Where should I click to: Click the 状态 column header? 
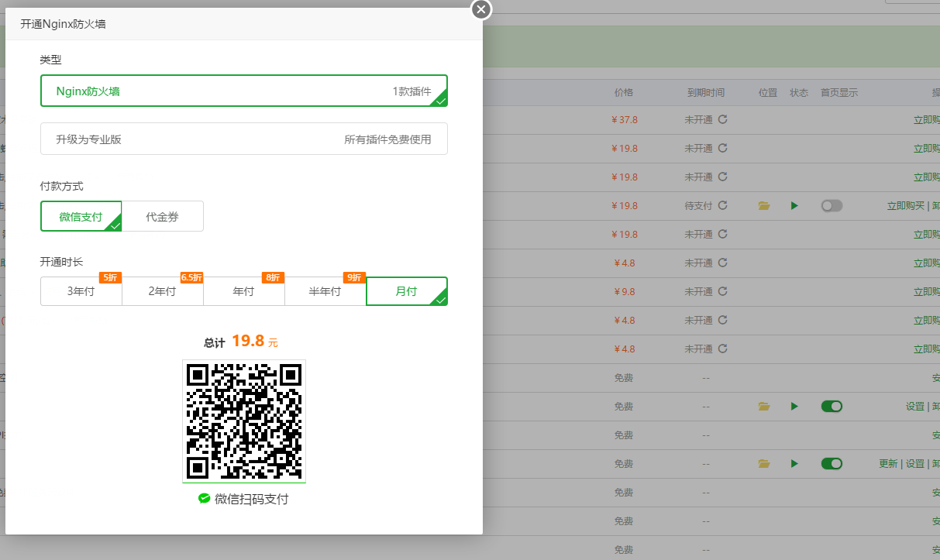[799, 92]
